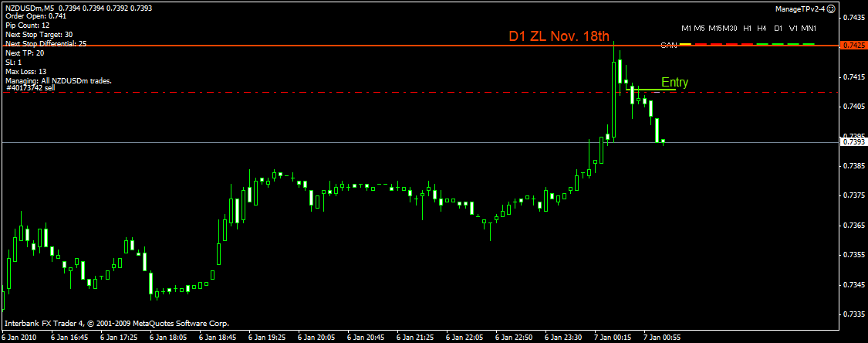This screenshot has width=868, height=343.
Task: Click the 0.7405 price scale label
Action: [853, 106]
